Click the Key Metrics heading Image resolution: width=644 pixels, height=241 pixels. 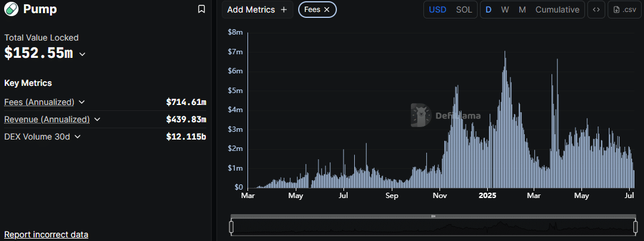(x=28, y=83)
